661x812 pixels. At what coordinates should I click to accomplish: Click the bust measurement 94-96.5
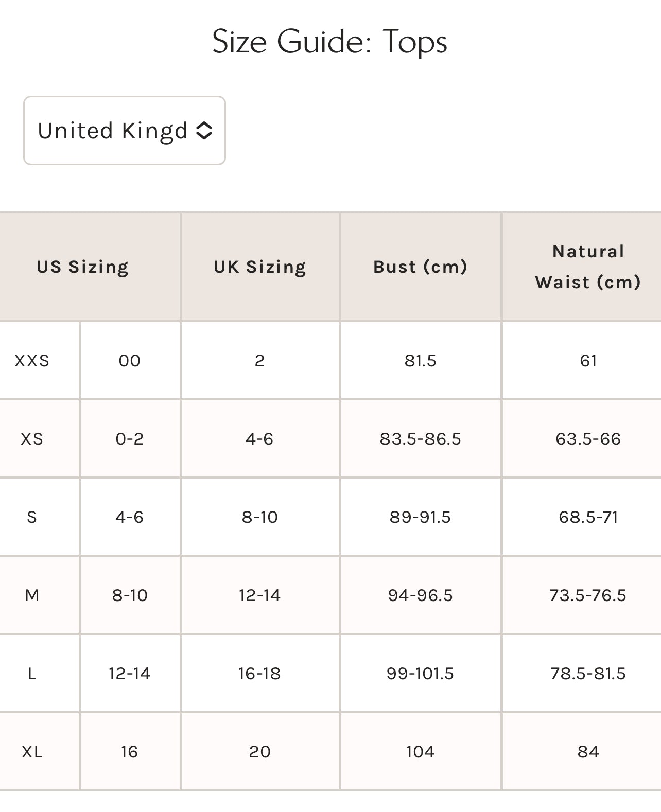click(420, 595)
